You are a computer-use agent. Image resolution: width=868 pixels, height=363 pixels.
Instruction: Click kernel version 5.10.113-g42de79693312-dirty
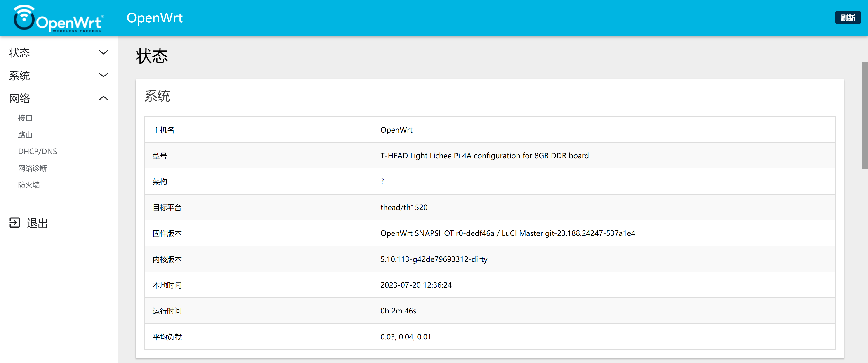coord(434,259)
